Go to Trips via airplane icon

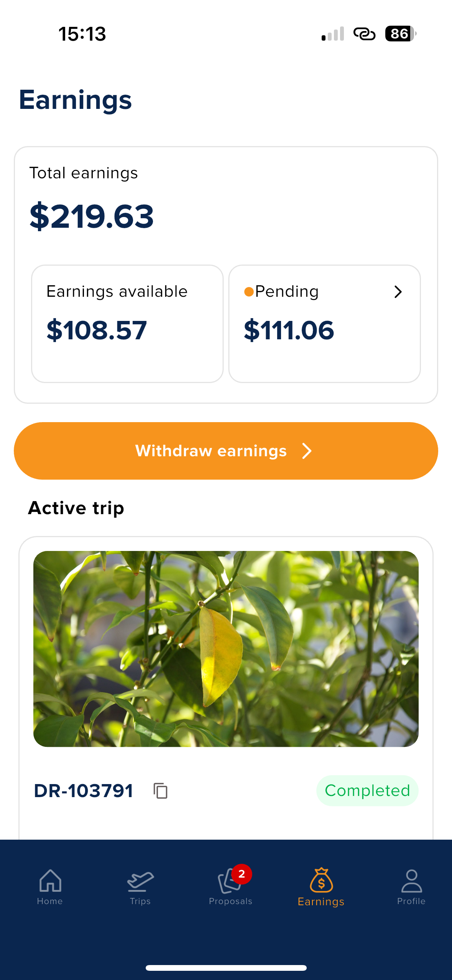pos(140,880)
